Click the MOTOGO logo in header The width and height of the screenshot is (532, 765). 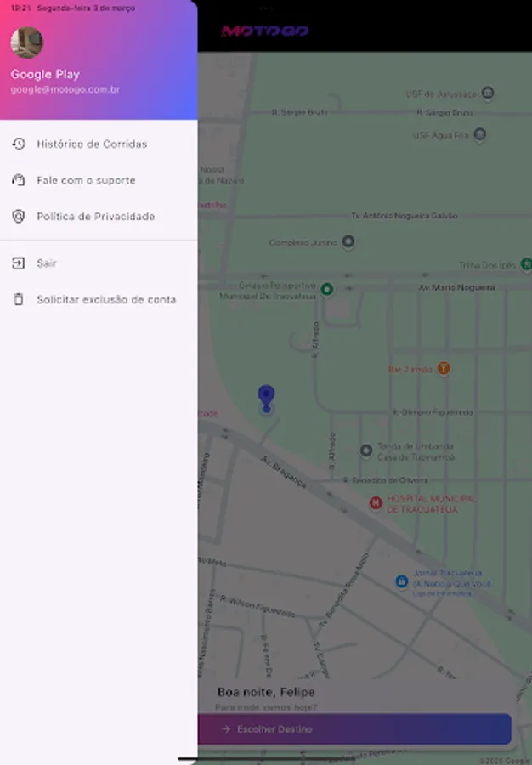pyautogui.click(x=265, y=31)
